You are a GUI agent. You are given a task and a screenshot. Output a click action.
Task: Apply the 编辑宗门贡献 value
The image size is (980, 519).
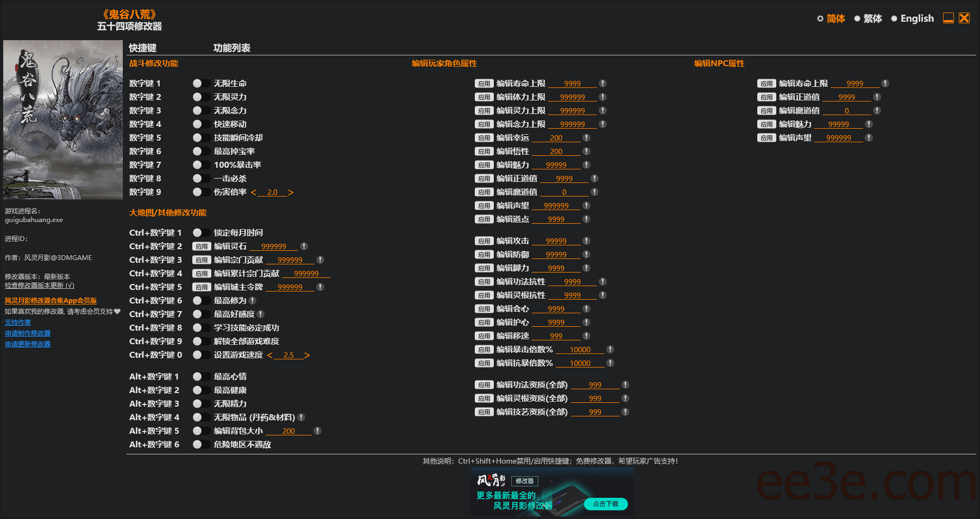tap(202, 260)
